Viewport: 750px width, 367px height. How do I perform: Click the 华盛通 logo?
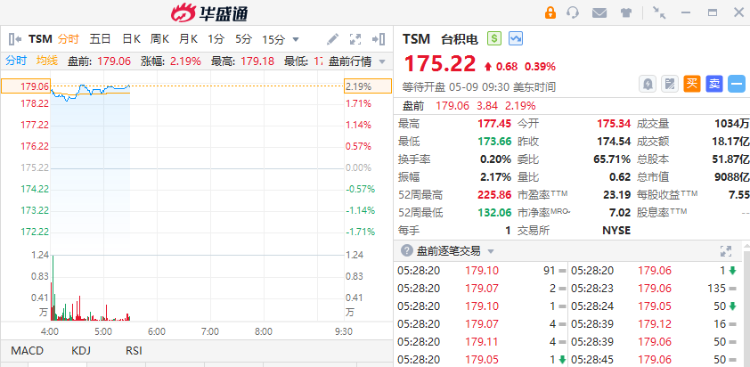[210, 13]
